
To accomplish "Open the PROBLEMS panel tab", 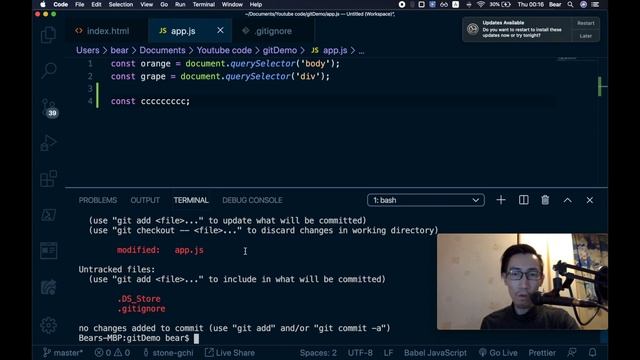I will pyautogui.click(x=98, y=200).
